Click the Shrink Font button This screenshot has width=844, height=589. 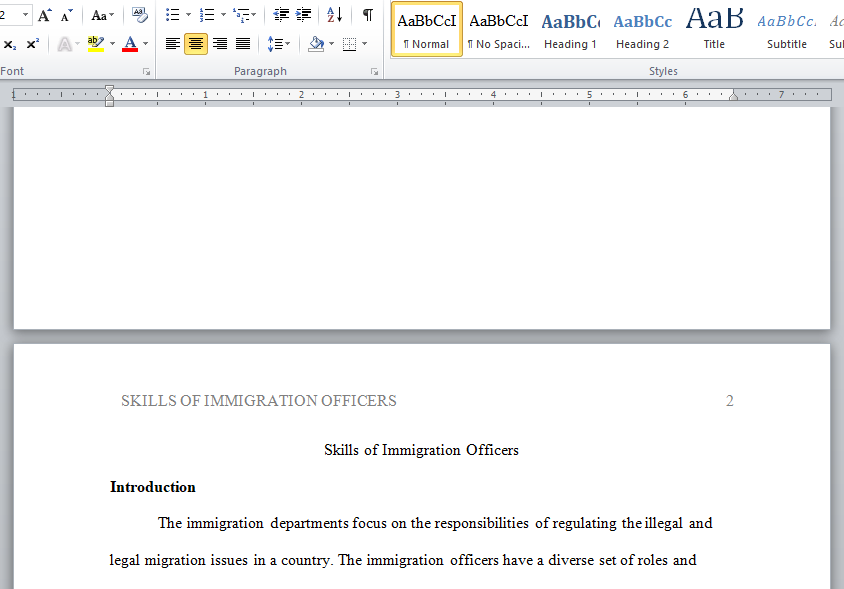tap(66, 15)
